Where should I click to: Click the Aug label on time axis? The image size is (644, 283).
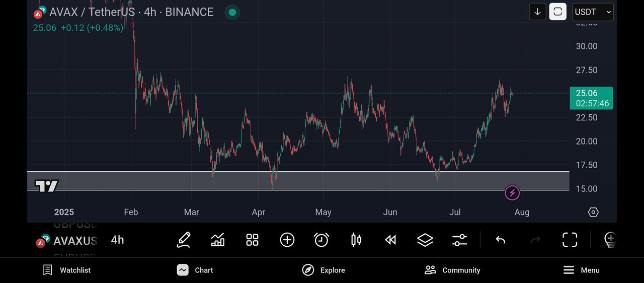(x=522, y=212)
